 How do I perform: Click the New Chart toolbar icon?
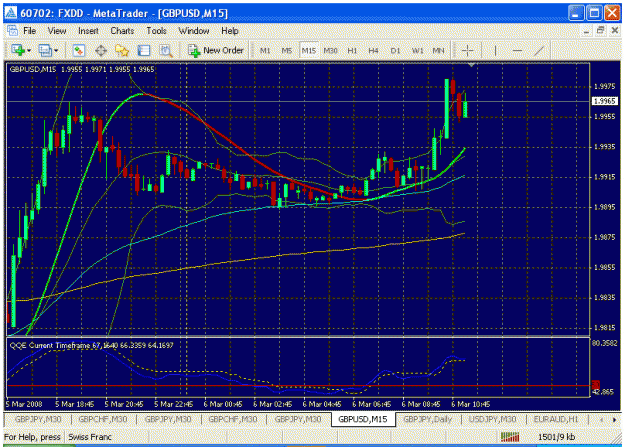click(x=18, y=50)
